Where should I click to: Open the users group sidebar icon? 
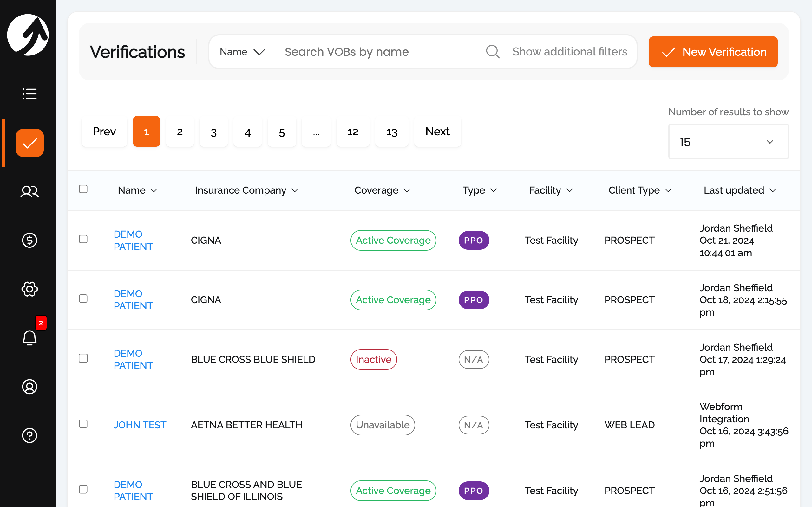(29, 191)
